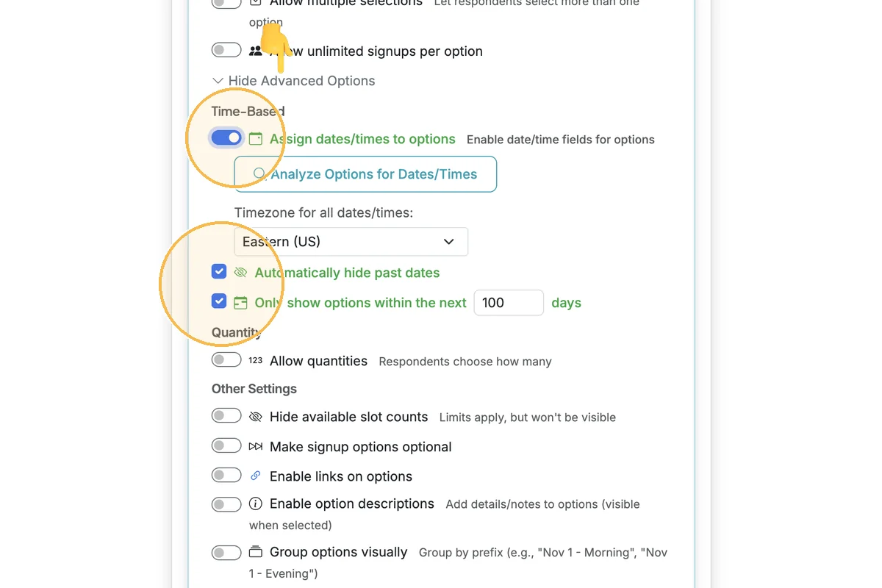
Task: Click the calendar icon beside Assign dates/times
Action: [255, 138]
